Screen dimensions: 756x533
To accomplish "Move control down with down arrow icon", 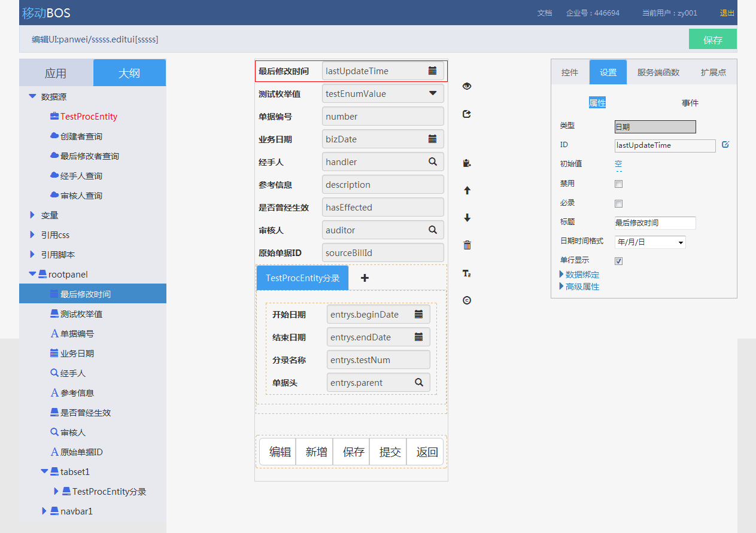I will (x=467, y=218).
